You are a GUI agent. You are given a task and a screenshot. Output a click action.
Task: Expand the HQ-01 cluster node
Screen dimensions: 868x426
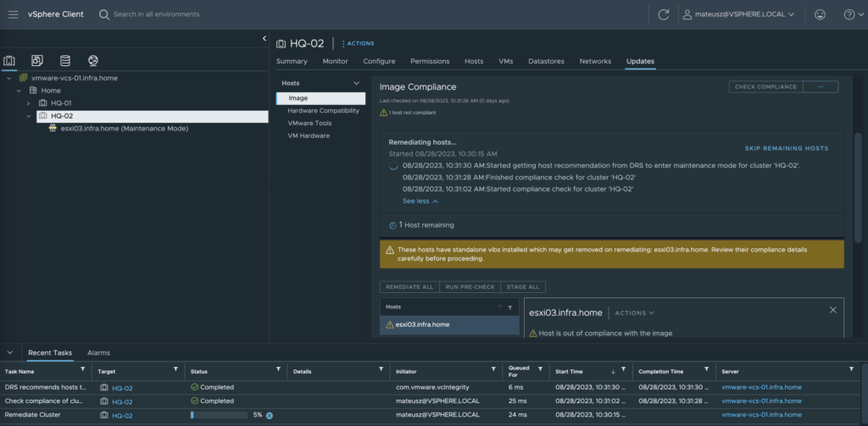coord(28,103)
